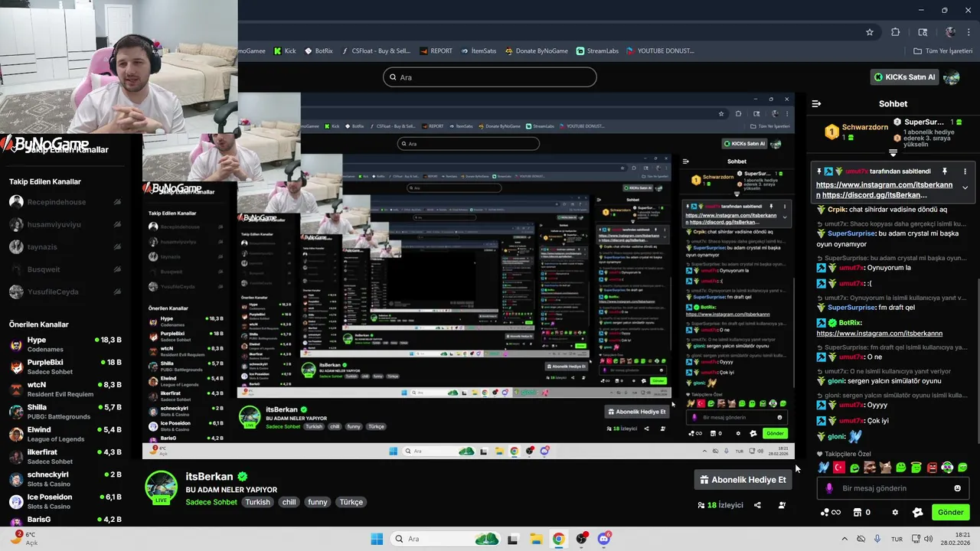Open Shilla recommended channel
The image size is (980, 551).
pyautogui.click(x=65, y=412)
